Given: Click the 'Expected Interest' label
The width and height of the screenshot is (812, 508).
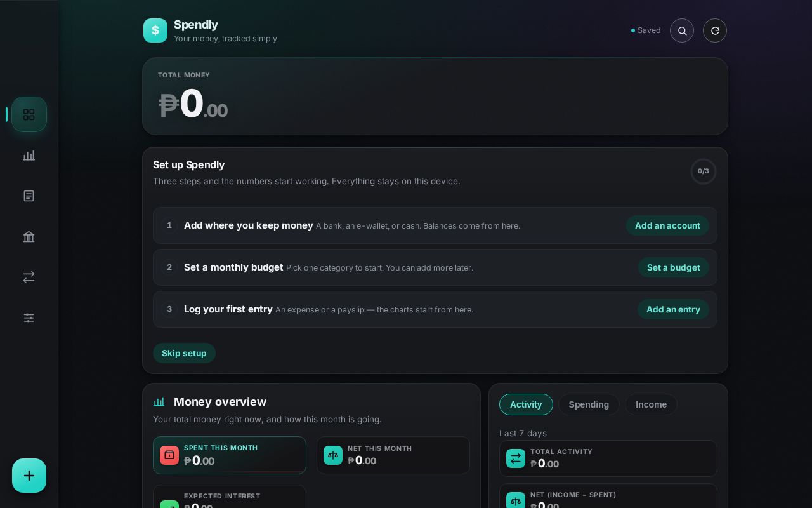Looking at the screenshot, I should pos(222,496).
